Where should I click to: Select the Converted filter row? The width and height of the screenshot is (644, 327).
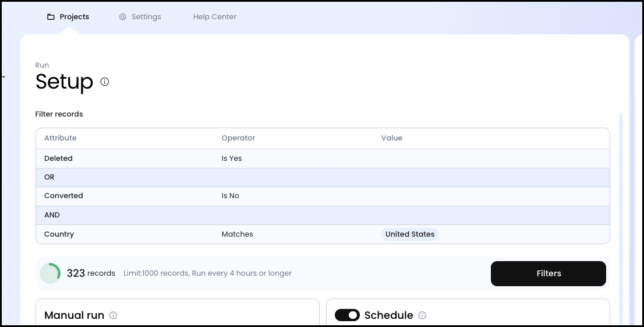tap(323, 196)
